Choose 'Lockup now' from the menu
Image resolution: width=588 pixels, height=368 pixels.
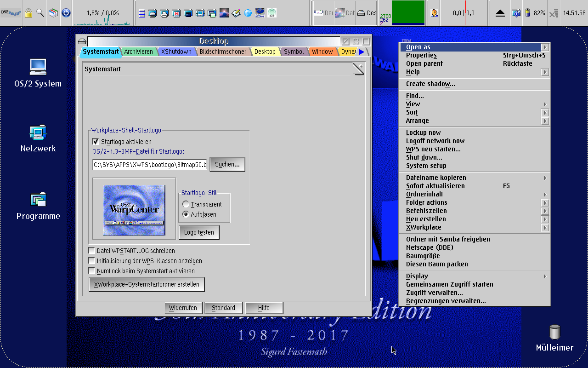[x=475, y=133]
